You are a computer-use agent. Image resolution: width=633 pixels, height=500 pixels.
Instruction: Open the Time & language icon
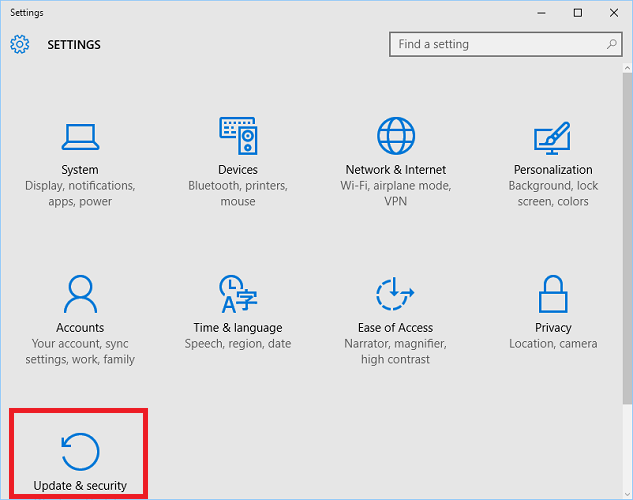[238, 294]
